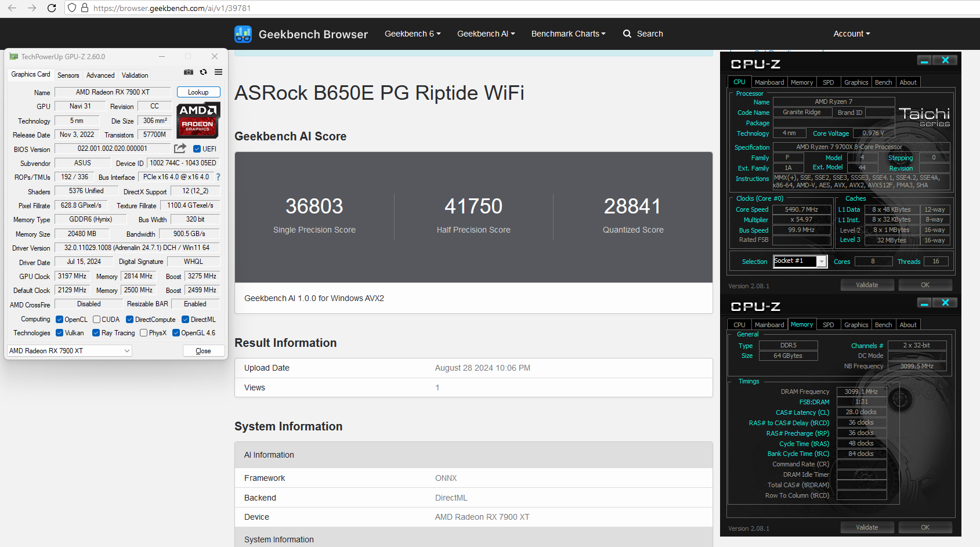Click OK in the lower CPU-Z window

[x=925, y=527]
